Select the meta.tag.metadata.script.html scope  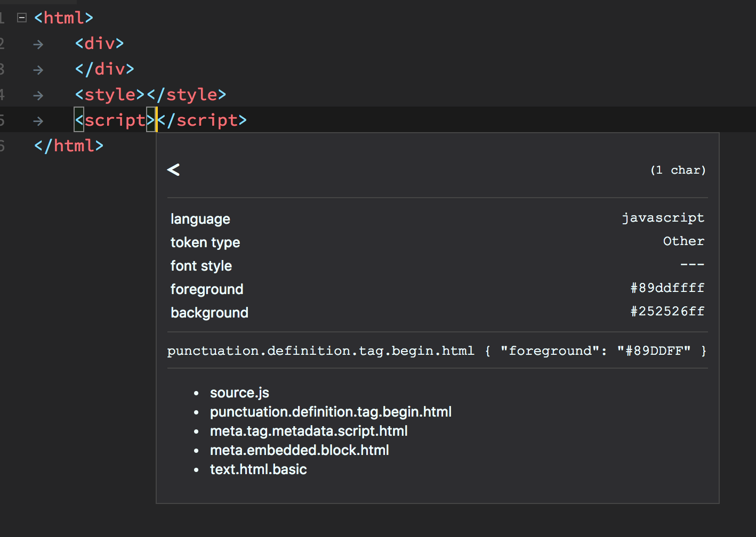[309, 430]
